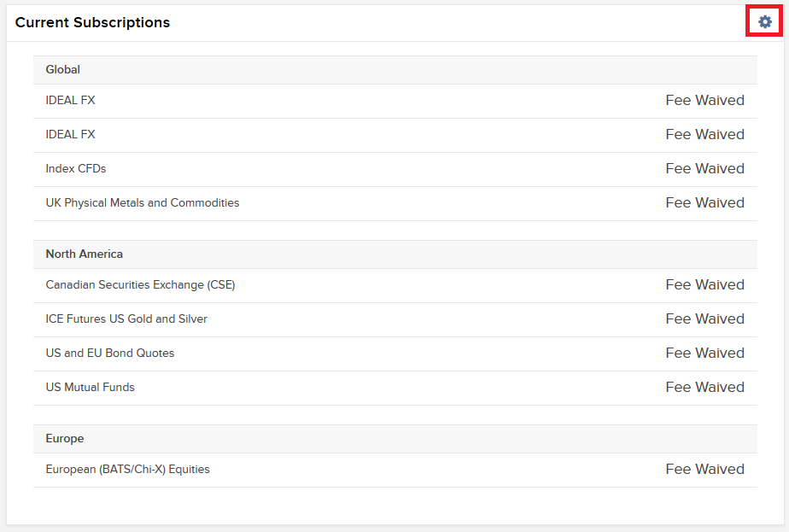The image size is (789, 532).
Task: Click Fee Waived for Canadian Securities Exchange
Action: (x=704, y=285)
